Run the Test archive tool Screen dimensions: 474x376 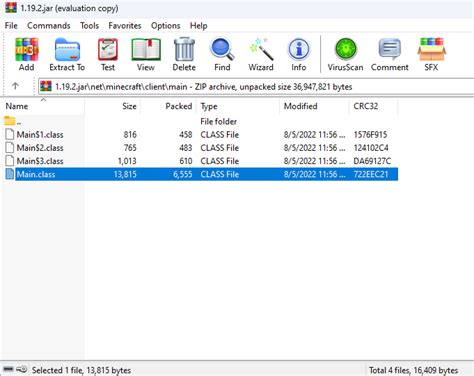tap(108, 50)
